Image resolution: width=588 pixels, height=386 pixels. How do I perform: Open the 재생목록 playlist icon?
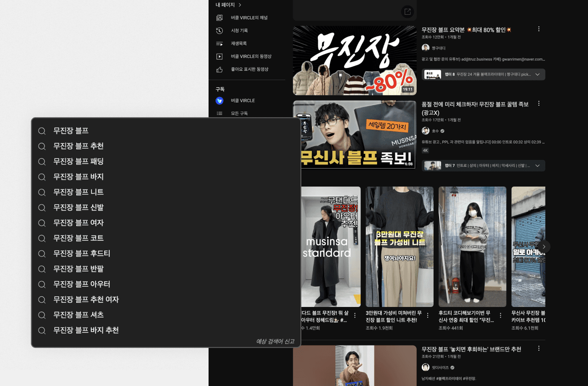220,43
